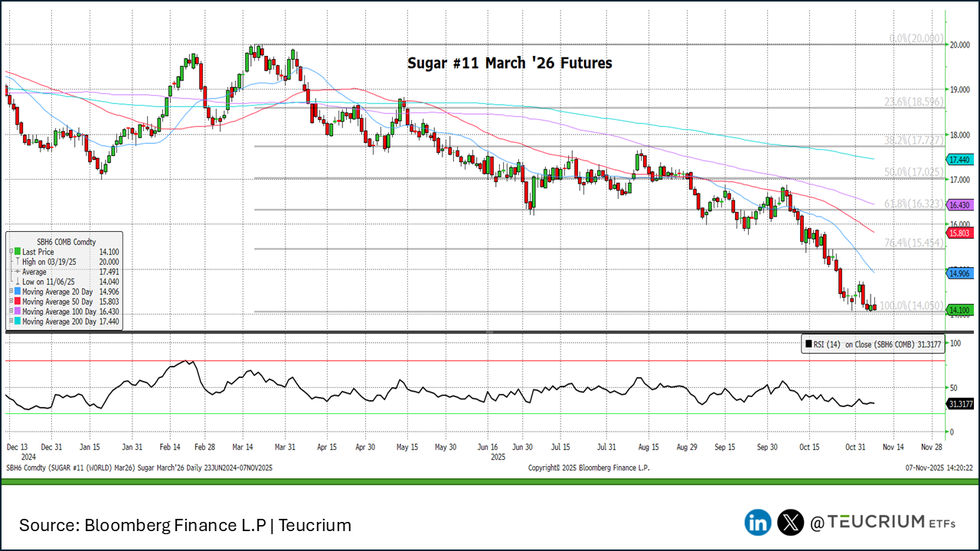The height and width of the screenshot is (551, 980).
Task: Expand the Moving Average 100 Day entry
Action: coord(11,311)
